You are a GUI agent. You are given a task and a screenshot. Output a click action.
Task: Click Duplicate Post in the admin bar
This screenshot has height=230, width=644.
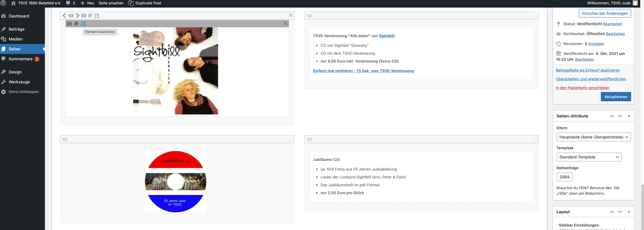145,3
